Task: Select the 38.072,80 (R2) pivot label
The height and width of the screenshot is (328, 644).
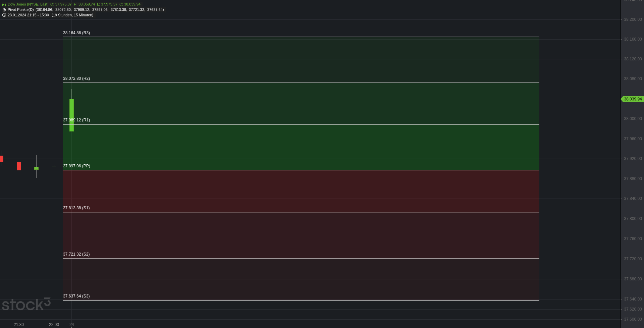Action: 76,78
